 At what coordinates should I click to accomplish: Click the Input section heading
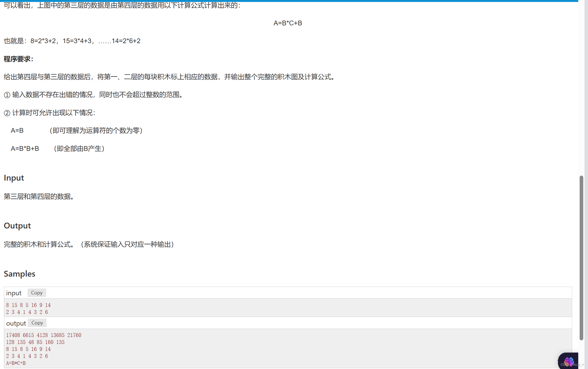click(14, 178)
